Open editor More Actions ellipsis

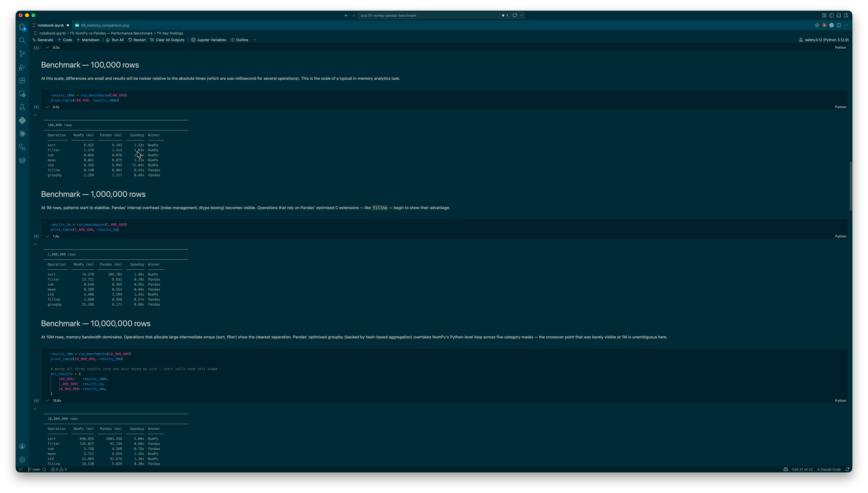point(846,25)
